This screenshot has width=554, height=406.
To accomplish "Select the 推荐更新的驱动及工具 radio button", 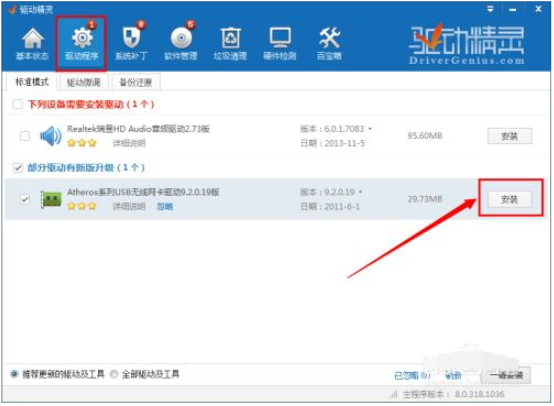I will (14, 374).
